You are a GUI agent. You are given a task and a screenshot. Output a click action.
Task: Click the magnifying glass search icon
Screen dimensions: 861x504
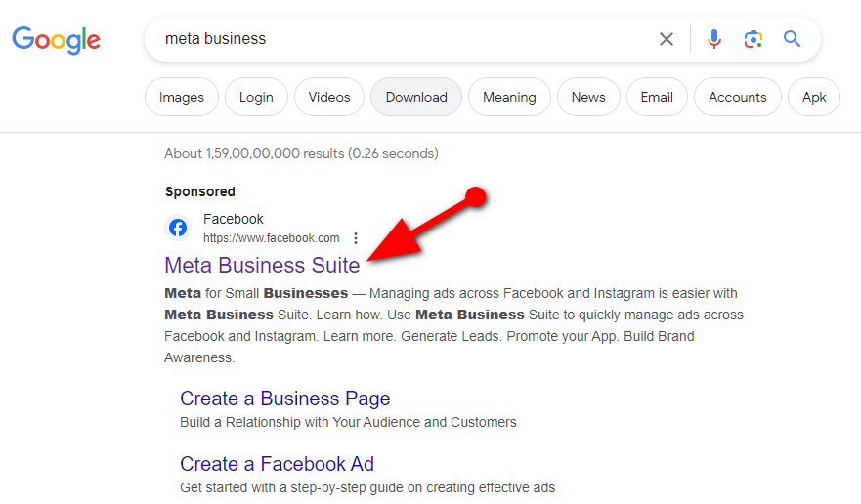pos(792,39)
